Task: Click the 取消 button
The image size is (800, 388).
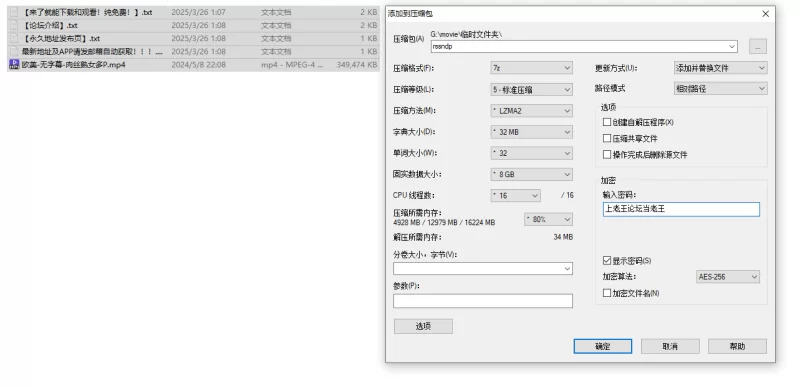Action: tap(670, 346)
